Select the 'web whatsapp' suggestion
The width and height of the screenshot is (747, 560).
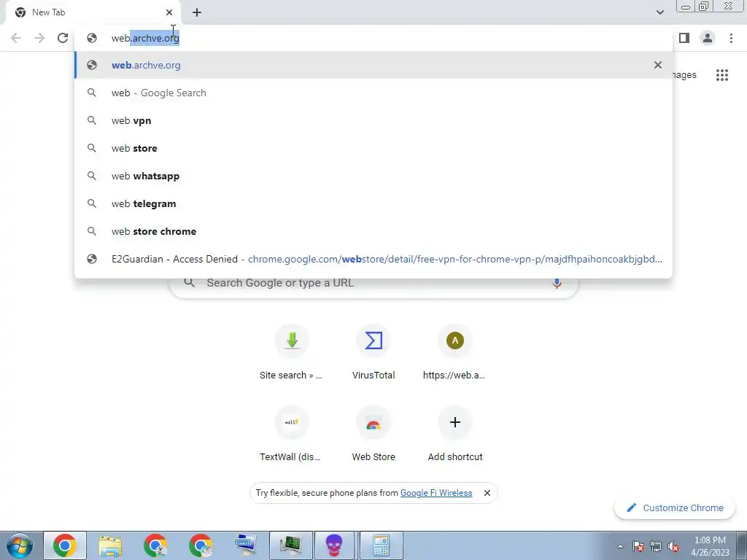coord(373,176)
